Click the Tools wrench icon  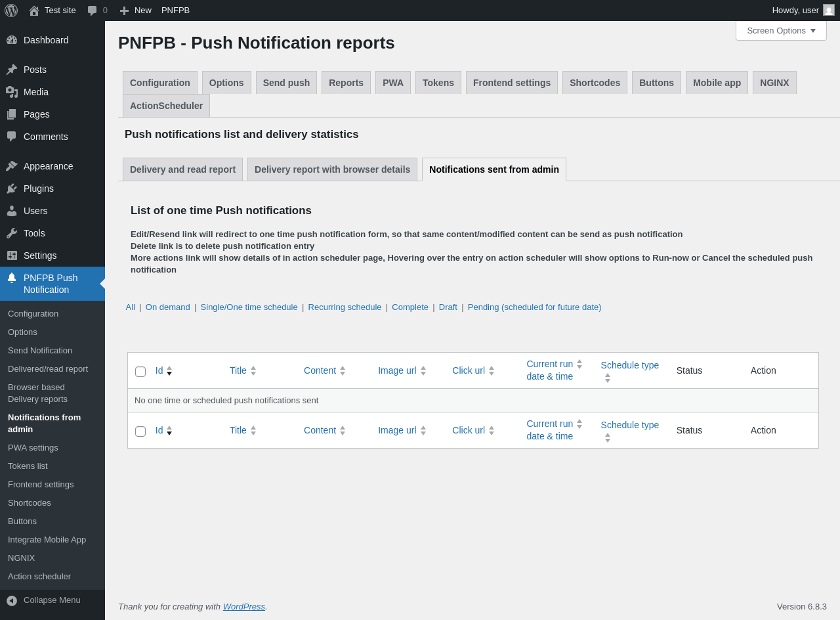[x=12, y=233]
